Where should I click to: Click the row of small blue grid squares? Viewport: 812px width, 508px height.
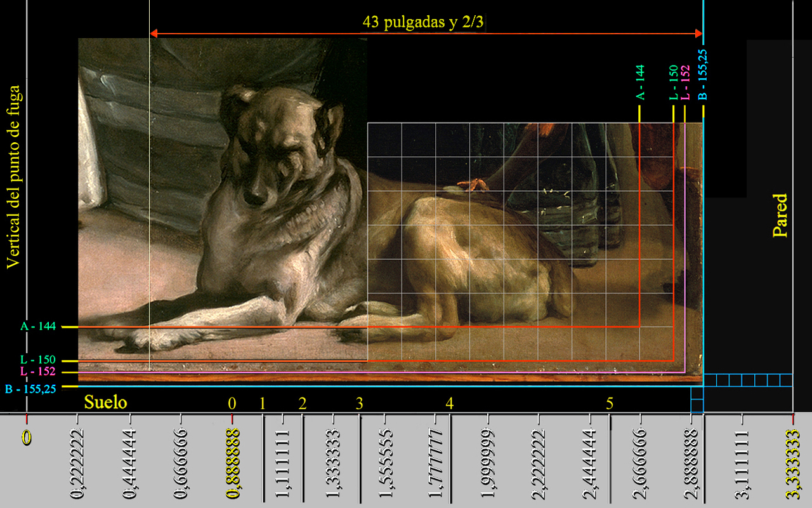pos(748,380)
